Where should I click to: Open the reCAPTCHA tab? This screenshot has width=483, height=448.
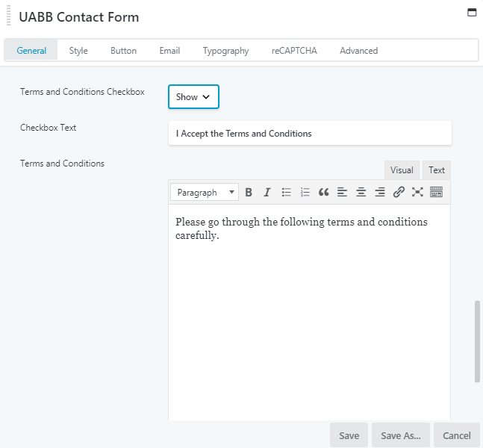point(294,51)
